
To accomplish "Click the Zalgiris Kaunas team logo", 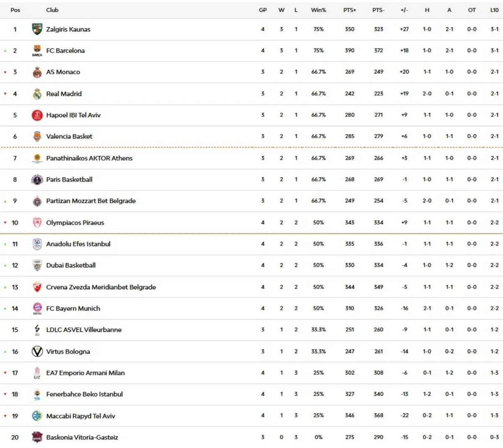I will pos(37,29).
